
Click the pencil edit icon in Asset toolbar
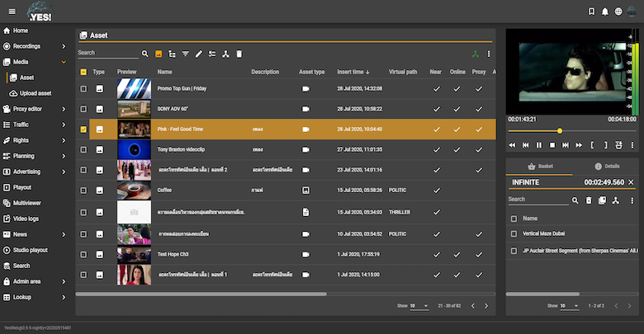tap(199, 54)
